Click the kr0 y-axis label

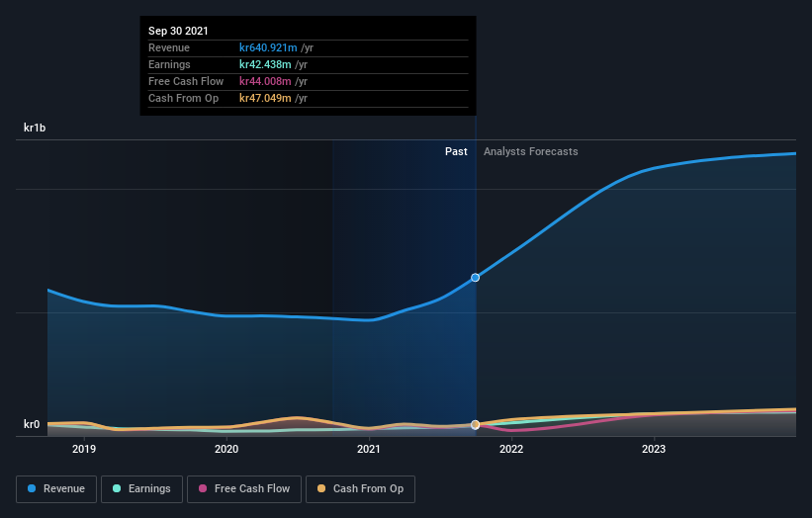[x=32, y=424]
